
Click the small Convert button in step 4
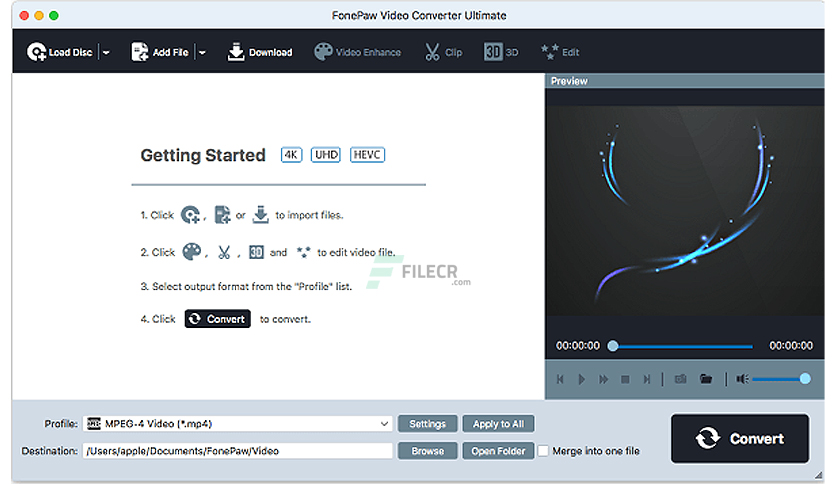[218, 319]
